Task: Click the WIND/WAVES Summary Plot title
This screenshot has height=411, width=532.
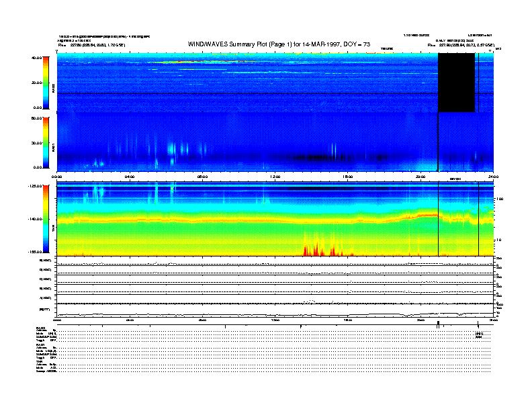Action: (279, 44)
